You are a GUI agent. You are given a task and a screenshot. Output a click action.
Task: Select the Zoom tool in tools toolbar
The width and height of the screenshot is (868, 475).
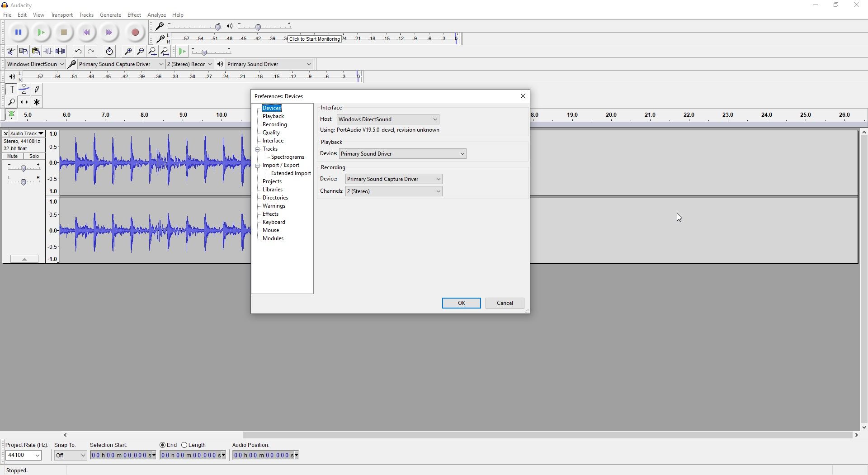click(12, 102)
